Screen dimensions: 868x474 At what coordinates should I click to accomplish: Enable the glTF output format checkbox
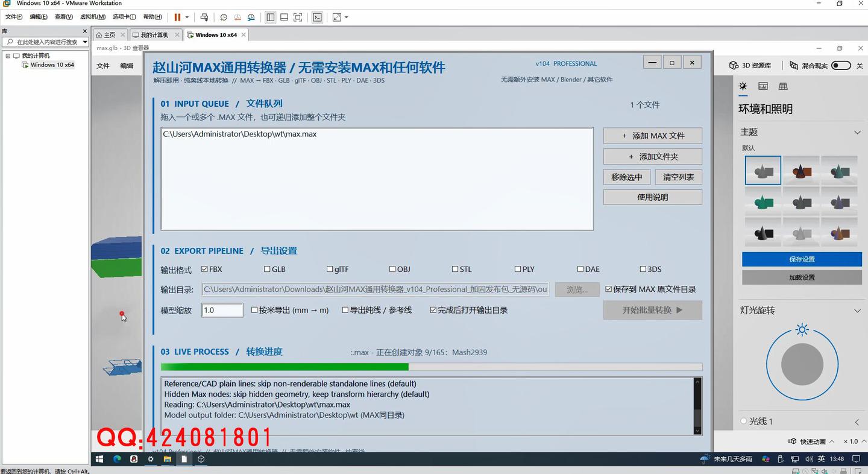[330, 269]
